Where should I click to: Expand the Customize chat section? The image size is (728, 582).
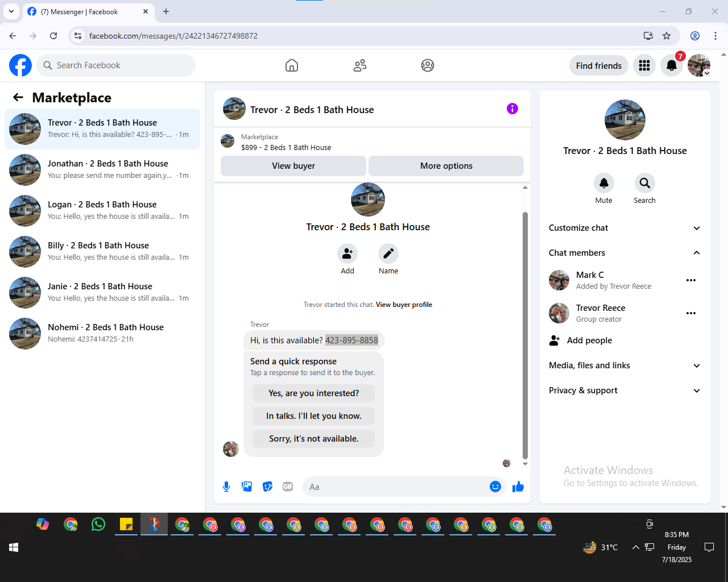click(625, 228)
